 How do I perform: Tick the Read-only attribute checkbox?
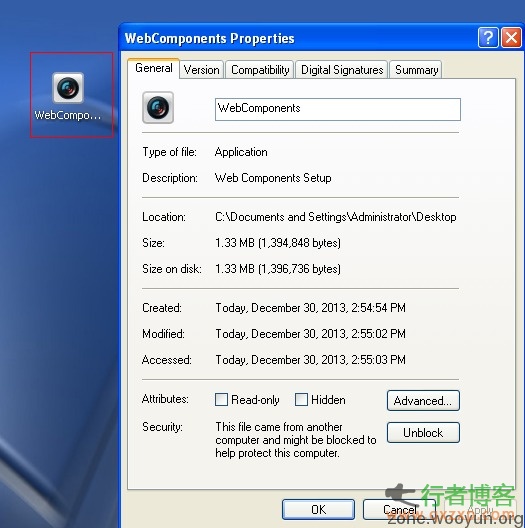[x=221, y=400]
